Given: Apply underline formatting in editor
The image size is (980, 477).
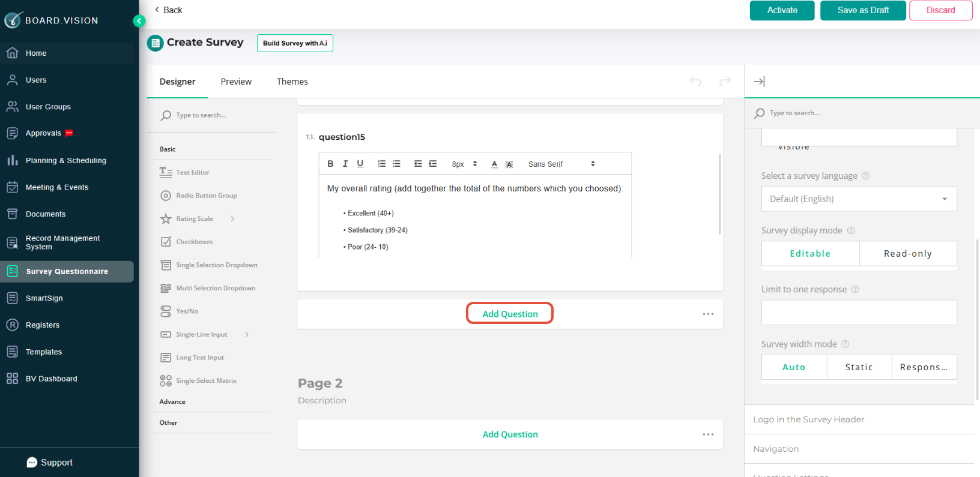Looking at the screenshot, I should point(360,164).
